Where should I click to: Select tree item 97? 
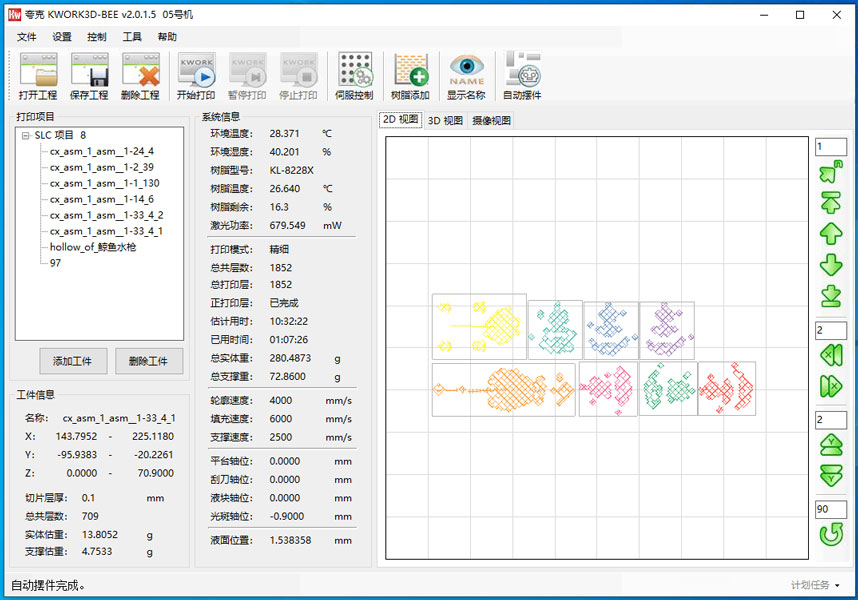tap(55, 263)
